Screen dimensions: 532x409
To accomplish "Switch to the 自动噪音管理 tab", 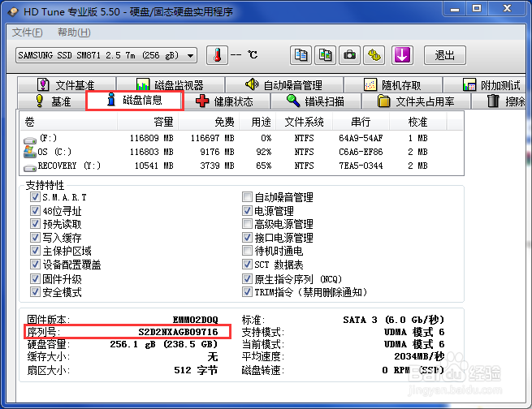I will pyautogui.click(x=284, y=84).
